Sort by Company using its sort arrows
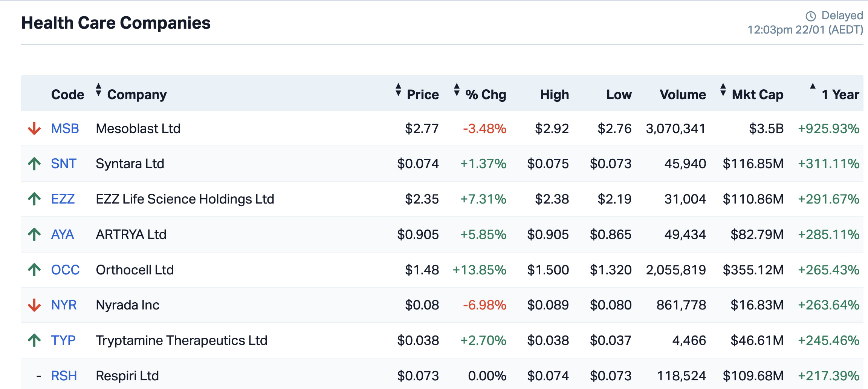 point(99,90)
